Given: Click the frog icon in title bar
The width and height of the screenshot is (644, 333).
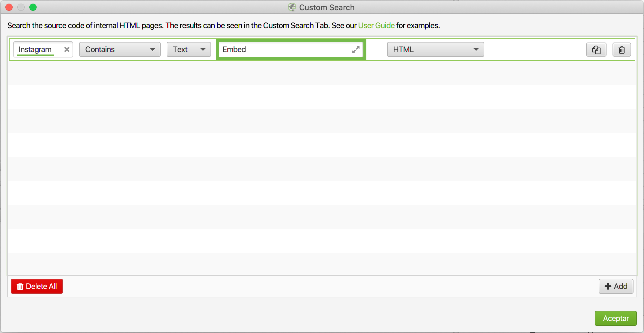Looking at the screenshot, I should [292, 7].
